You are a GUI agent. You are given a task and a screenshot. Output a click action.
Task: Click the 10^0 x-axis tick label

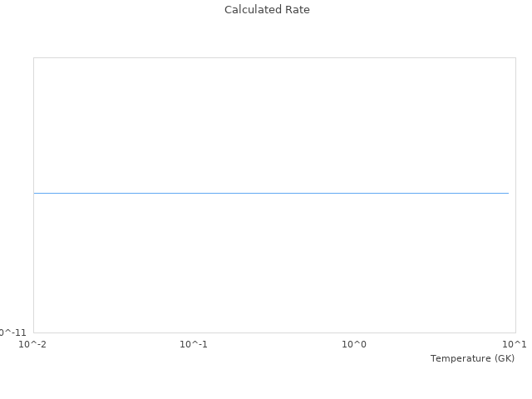[354, 344]
